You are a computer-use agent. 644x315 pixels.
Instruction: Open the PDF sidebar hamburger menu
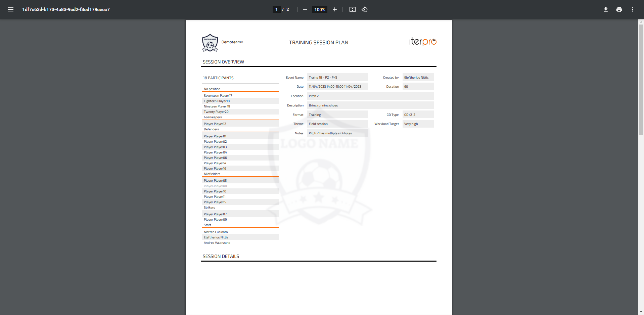click(x=11, y=9)
